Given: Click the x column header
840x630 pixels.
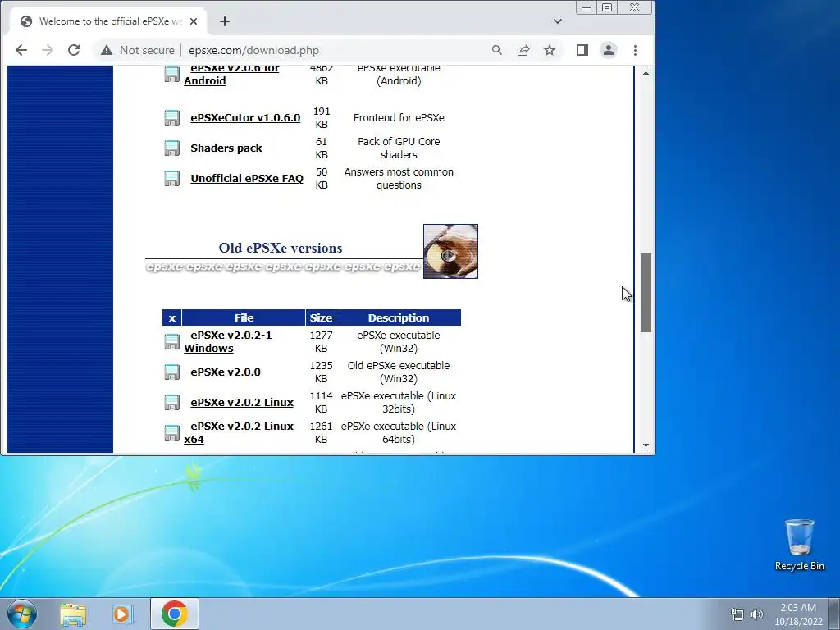Looking at the screenshot, I should point(172,317).
